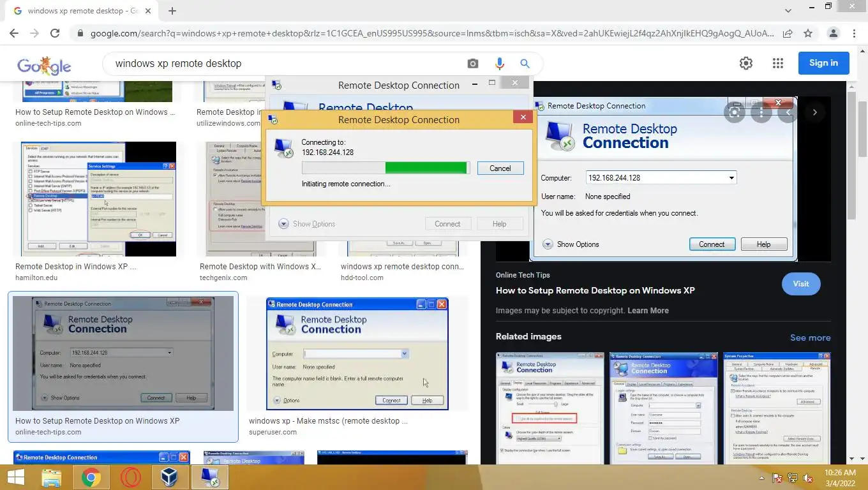Visit the Online Tech Tips page

801,284
